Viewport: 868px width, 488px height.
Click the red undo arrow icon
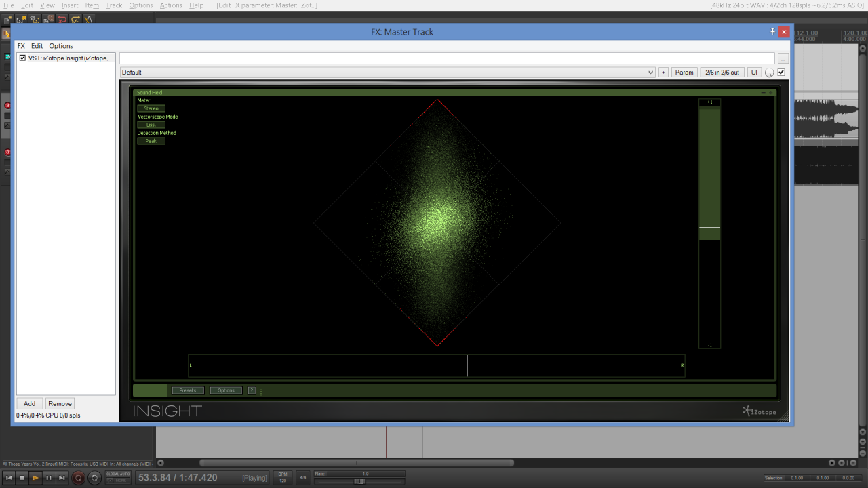pos(62,20)
